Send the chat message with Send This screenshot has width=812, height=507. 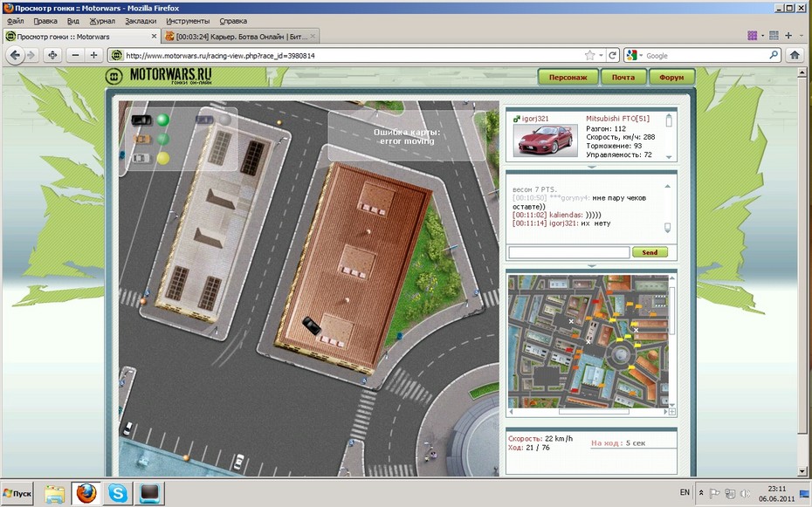(x=650, y=252)
